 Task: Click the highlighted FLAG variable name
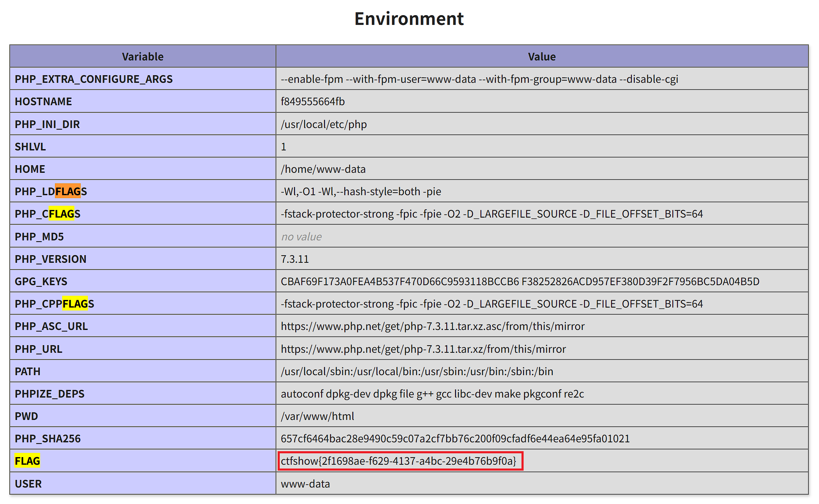27,461
